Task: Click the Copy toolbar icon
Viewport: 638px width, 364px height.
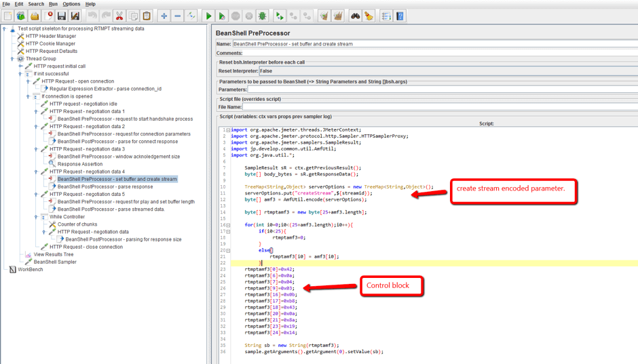Action: [133, 16]
